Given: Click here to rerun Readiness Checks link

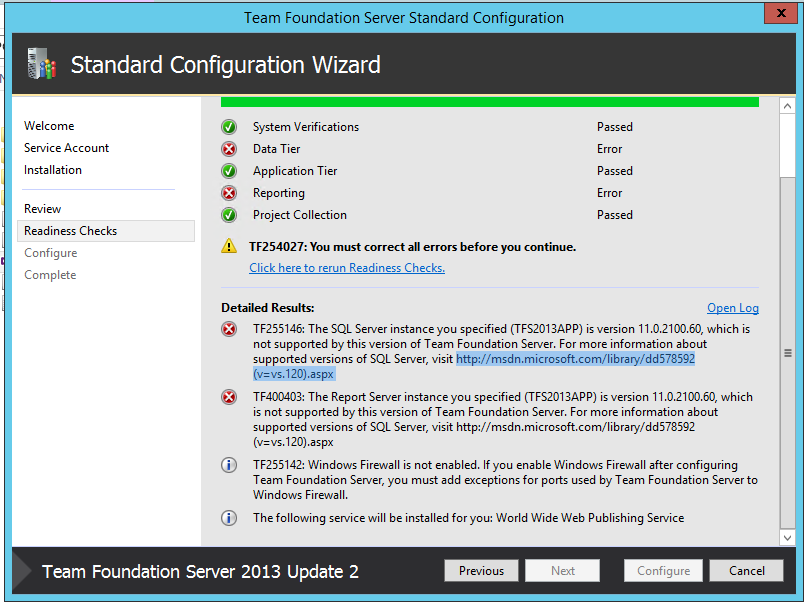Looking at the screenshot, I should pyautogui.click(x=347, y=268).
